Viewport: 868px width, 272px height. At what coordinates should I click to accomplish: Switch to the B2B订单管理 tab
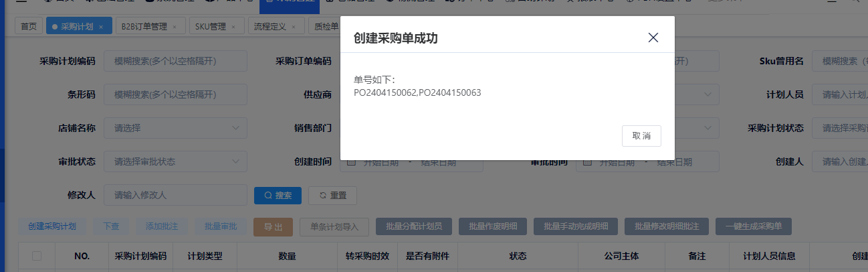point(144,27)
